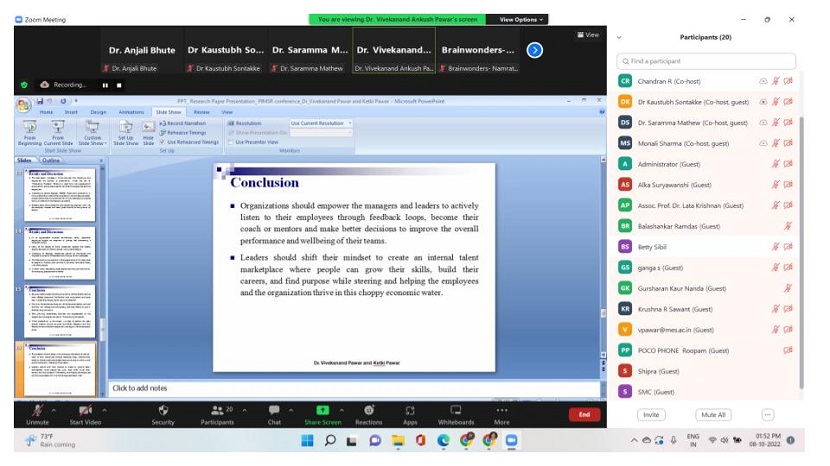Click the Find a participant search field
Image resolution: width=830 pixels, height=466 pixels.
coord(706,61)
